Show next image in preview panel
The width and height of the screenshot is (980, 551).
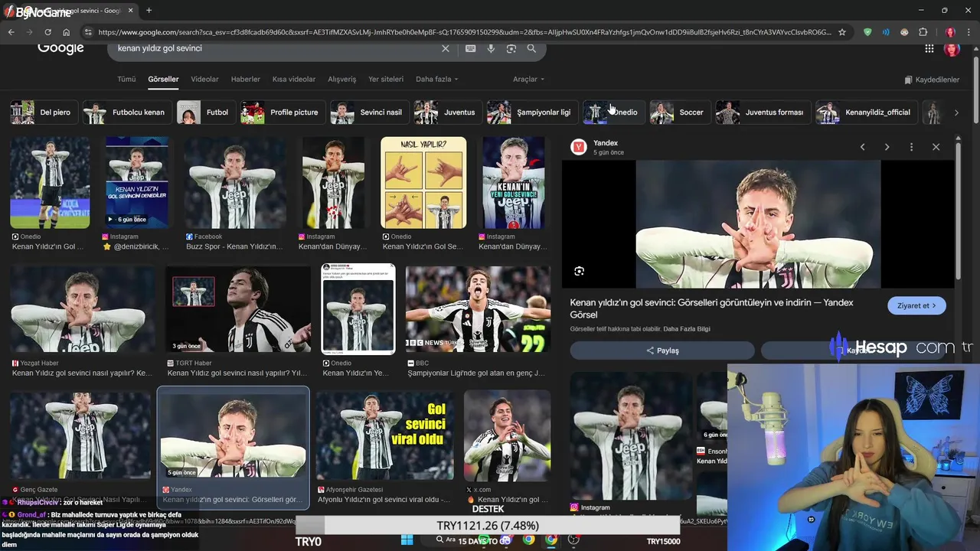click(x=887, y=147)
